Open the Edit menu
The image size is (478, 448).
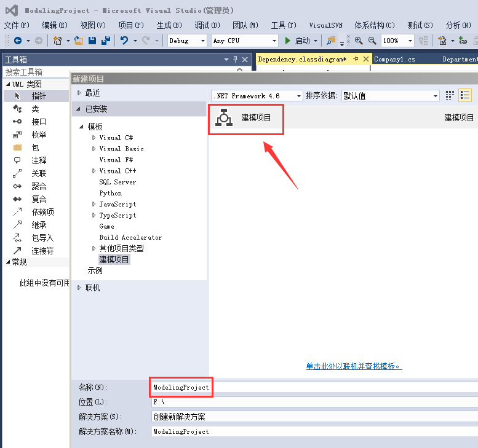55,25
